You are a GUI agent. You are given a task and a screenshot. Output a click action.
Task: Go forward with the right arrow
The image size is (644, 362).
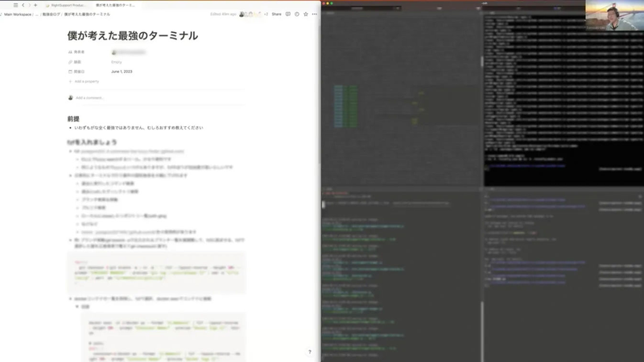(29, 6)
